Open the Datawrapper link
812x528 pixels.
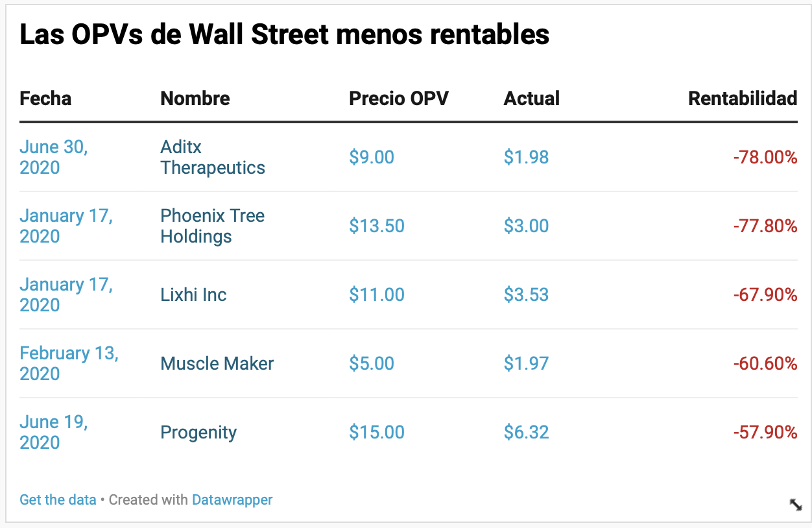pyautogui.click(x=232, y=500)
